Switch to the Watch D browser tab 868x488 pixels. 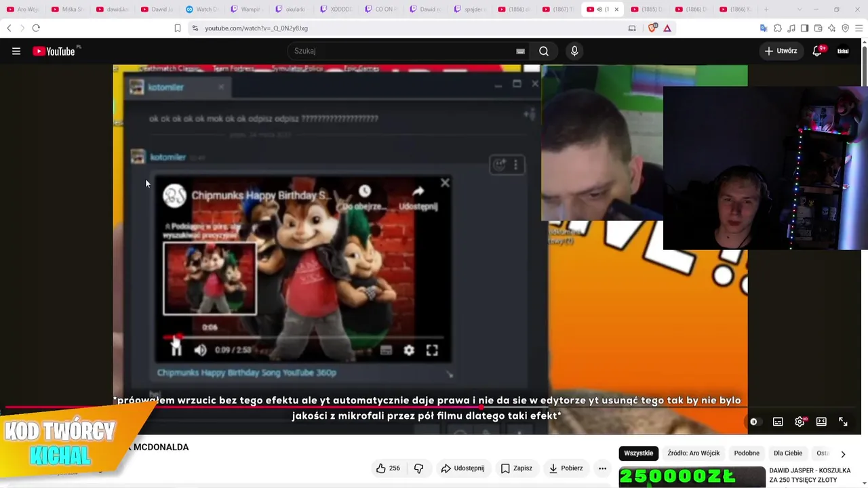[x=202, y=9]
